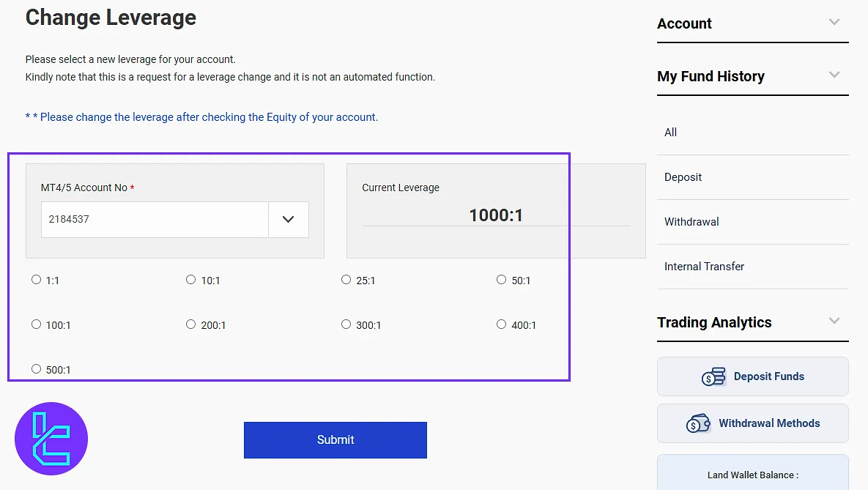Toggle the Trading Analytics section chevron
Screen dimensions: 868x490
pyautogui.click(x=834, y=321)
